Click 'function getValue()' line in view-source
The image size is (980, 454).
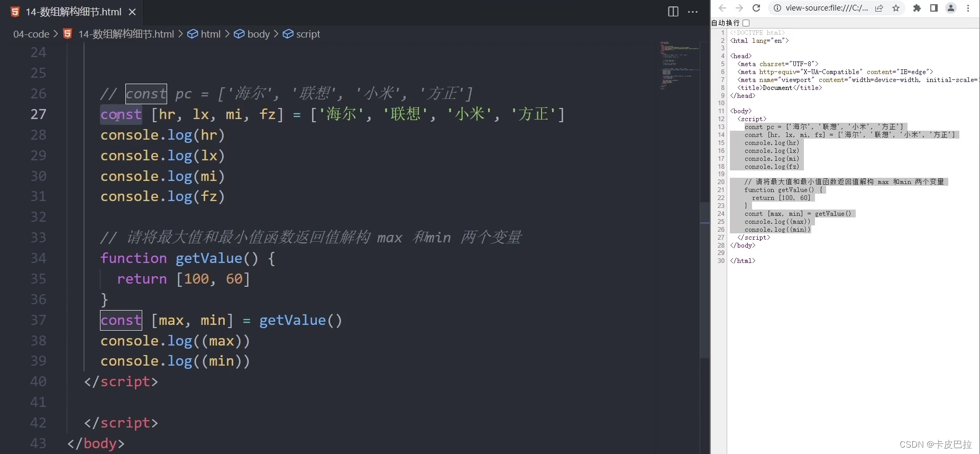coord(784,190)
